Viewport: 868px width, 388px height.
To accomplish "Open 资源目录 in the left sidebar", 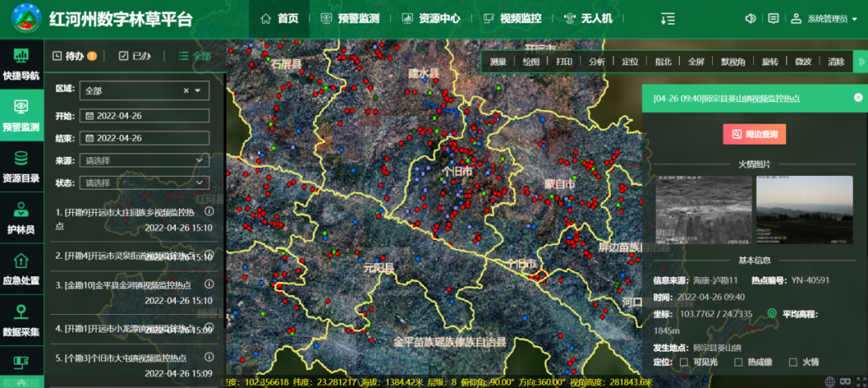I will (x=21, y=166).
